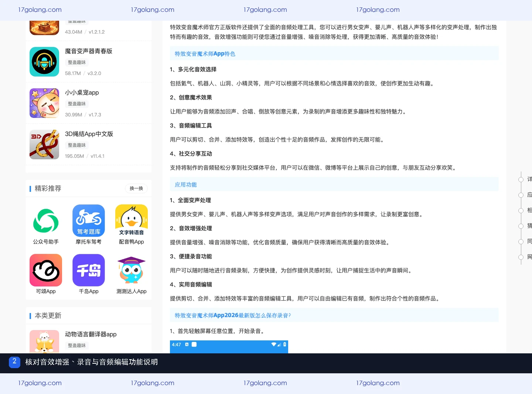Image resolution: width=532 pixels, height=394 pixels.
Task: Click the 公众号助手 name label
Action: pyautogui.click(x=46, y=242)
